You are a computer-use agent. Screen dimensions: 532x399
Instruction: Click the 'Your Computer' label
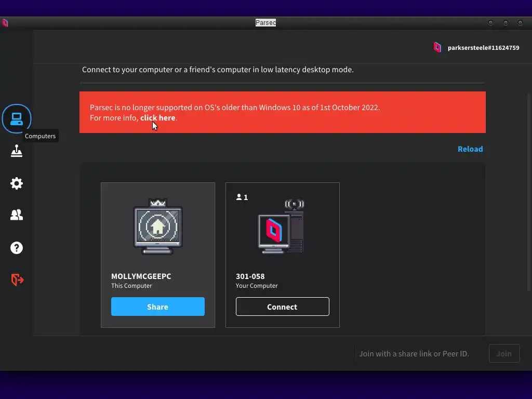pos(257,286)
